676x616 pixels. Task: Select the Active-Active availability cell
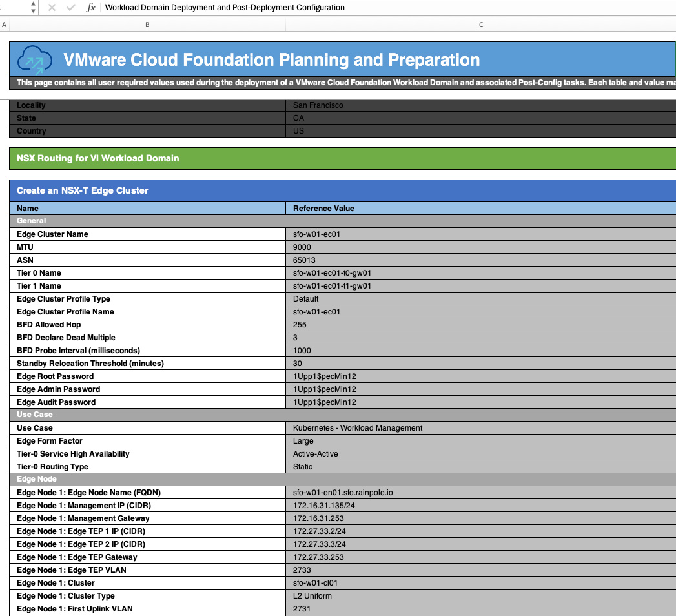[x=481, y=454]
